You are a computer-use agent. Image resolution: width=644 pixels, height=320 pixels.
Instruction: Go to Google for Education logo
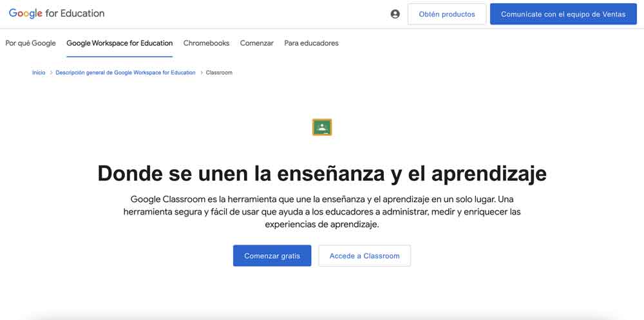pos(57,14)
